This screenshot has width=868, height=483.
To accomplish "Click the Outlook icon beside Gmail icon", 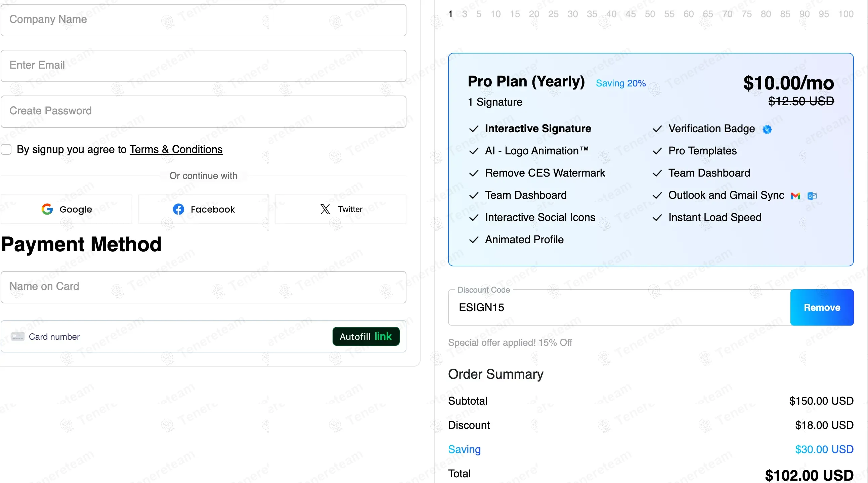I will (812, 196).
